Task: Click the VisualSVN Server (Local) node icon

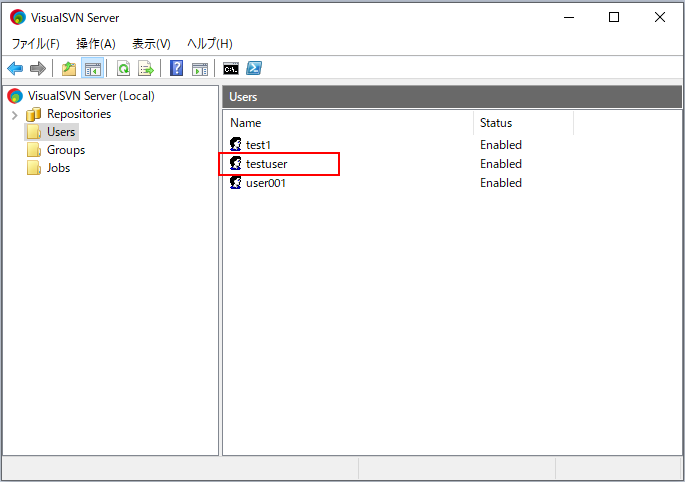Action: pyautogui.click(x=15, y=96)
